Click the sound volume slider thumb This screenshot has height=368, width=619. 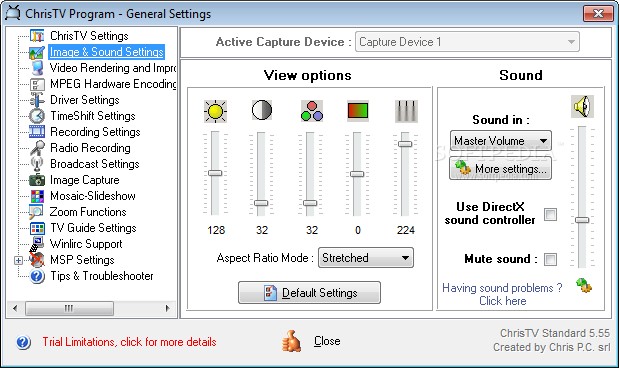(582, 220)
